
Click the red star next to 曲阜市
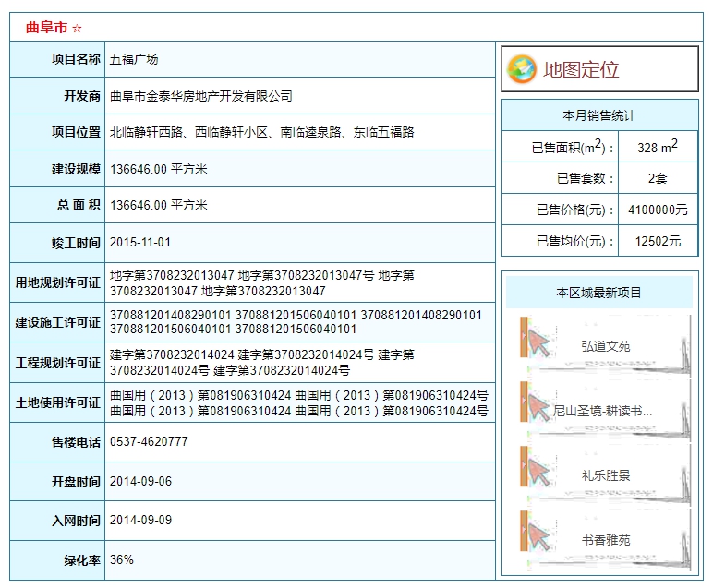click(77, 29)
